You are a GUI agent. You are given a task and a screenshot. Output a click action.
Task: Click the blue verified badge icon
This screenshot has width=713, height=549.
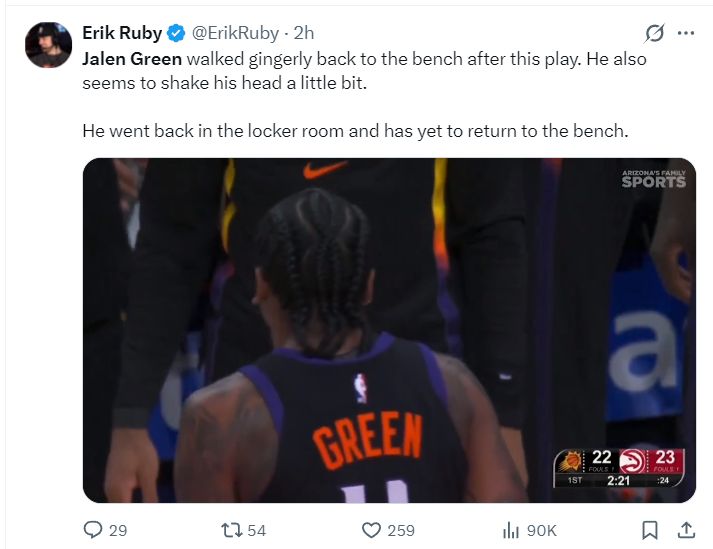pyautogui.click(x=176, y=34)
